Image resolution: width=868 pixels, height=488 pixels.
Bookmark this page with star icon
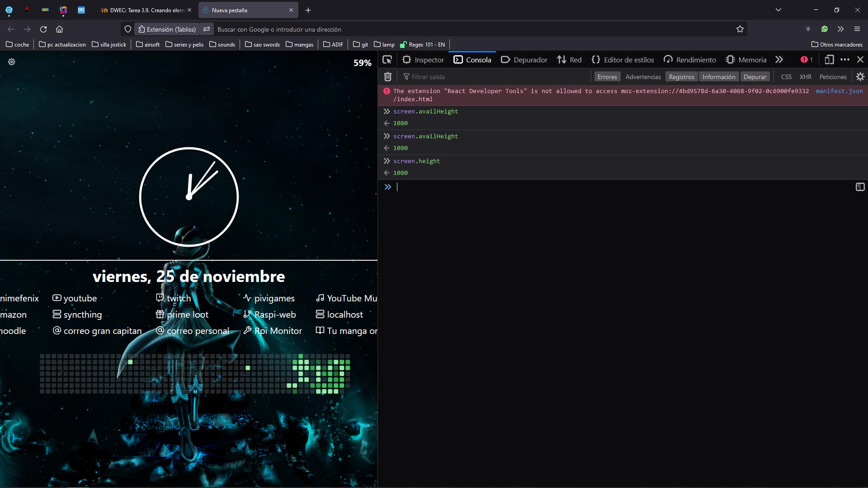point(740,29)
